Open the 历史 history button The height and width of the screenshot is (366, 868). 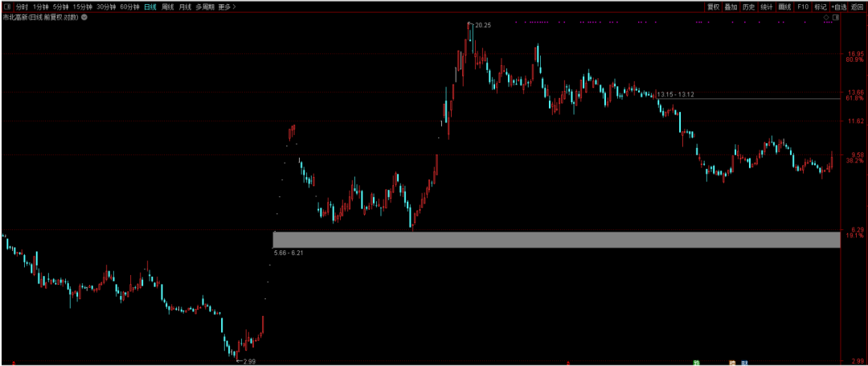click(x=748, y=7)
